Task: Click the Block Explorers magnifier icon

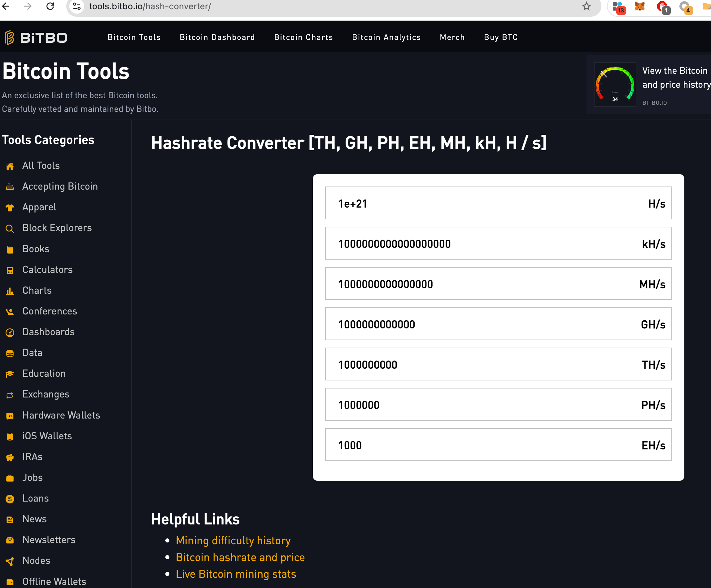Action: pyautogui.click(x=10, y=229)
